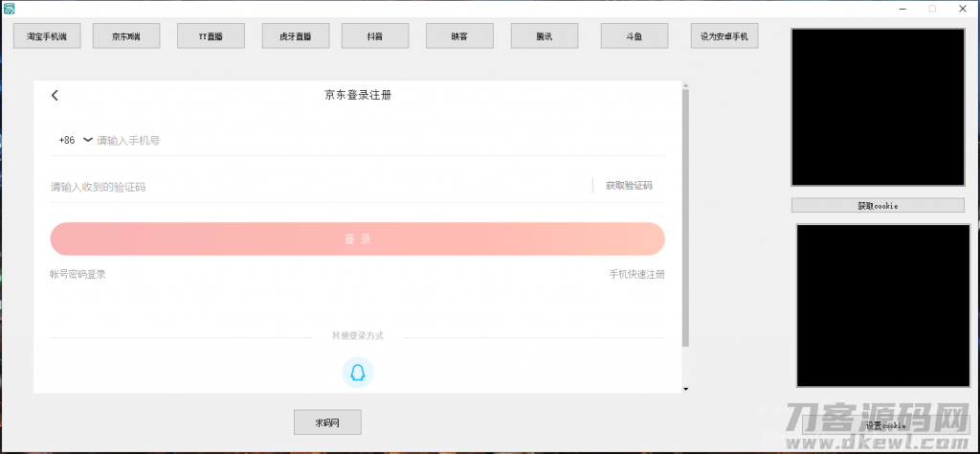The image size is (980, 454).
Task: Log in with the QQ penguin icon
Action: (358, 373)
